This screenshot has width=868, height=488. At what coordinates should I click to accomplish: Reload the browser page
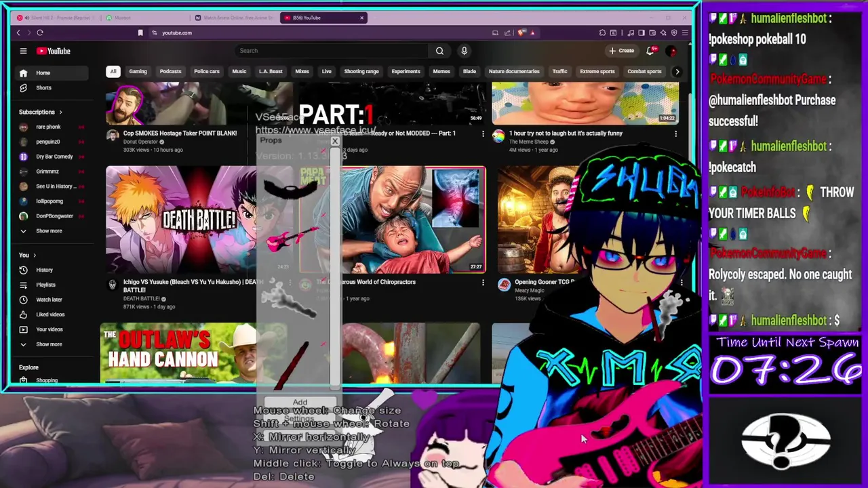pyautogui.click(x=40, y=33)
